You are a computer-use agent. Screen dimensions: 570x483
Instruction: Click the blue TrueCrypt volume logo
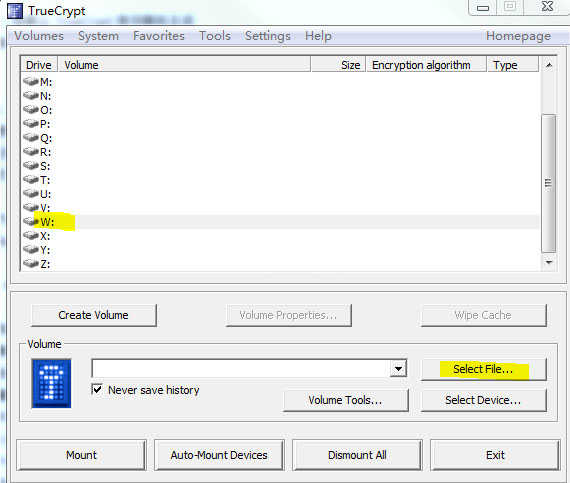[51, 383]
